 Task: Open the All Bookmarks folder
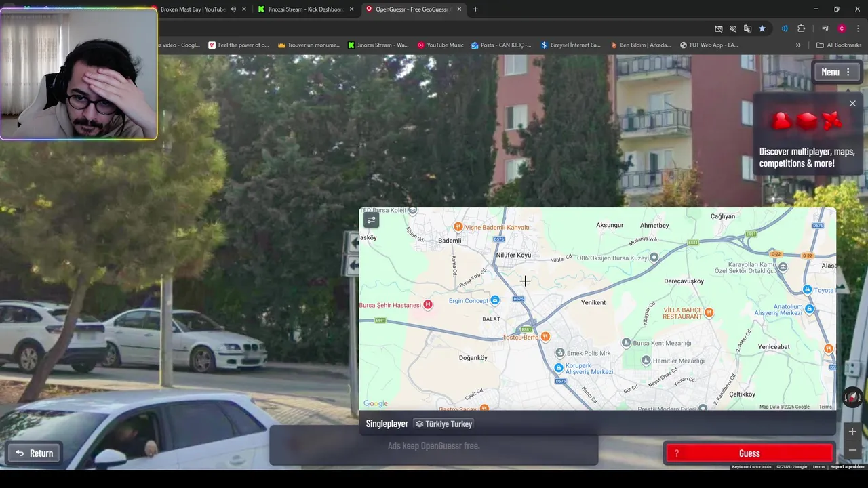839,45
